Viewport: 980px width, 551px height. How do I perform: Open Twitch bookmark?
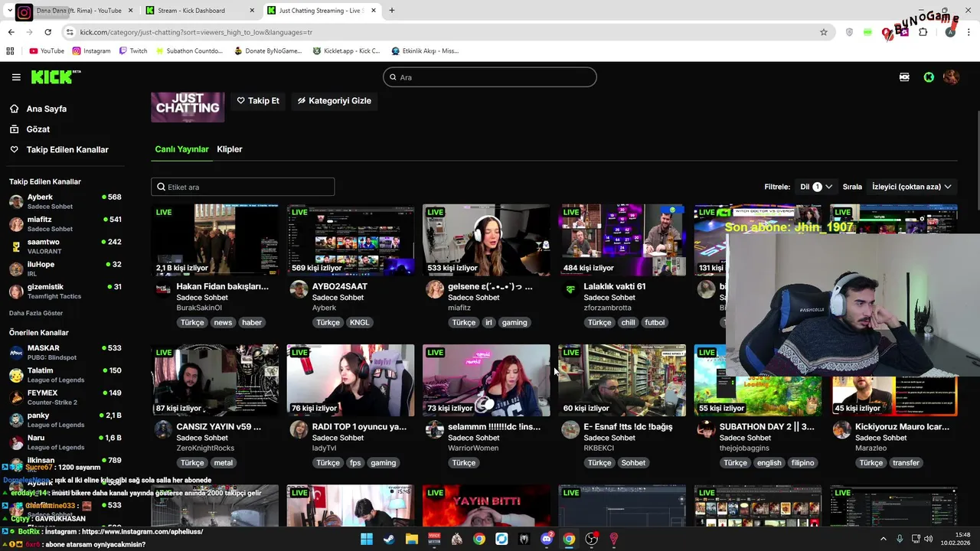(x=133, y=51)
